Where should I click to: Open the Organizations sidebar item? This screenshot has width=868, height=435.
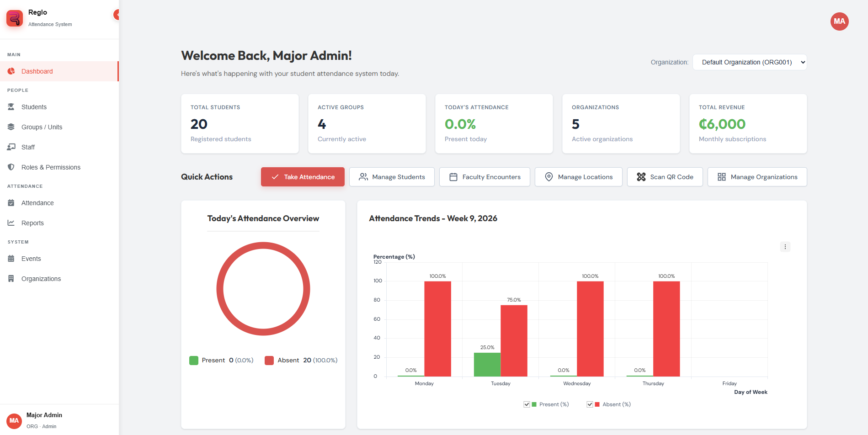pos(59,279)
